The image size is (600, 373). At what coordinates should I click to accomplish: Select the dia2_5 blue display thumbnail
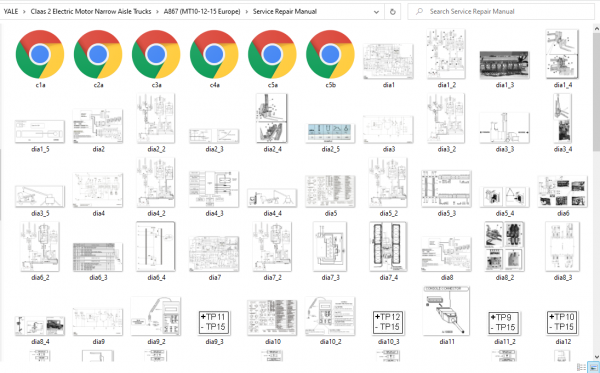(330, 133)
